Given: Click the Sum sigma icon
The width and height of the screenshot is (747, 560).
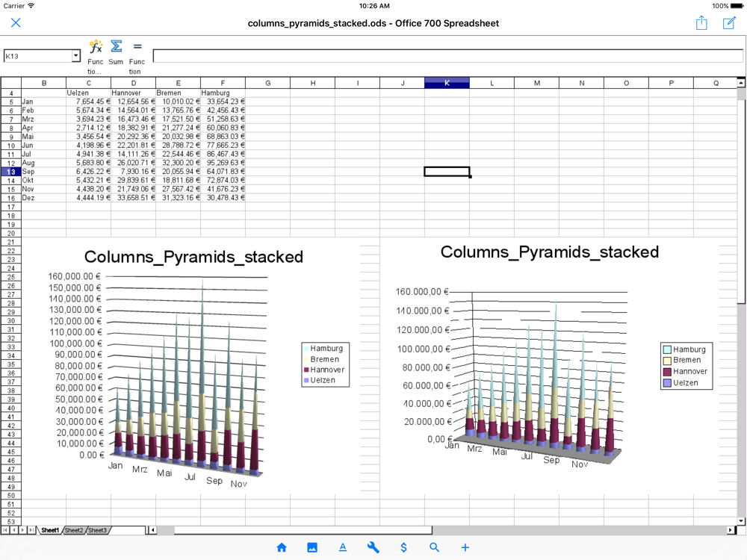Looking at the screenshot, I should tap(116, 47).
